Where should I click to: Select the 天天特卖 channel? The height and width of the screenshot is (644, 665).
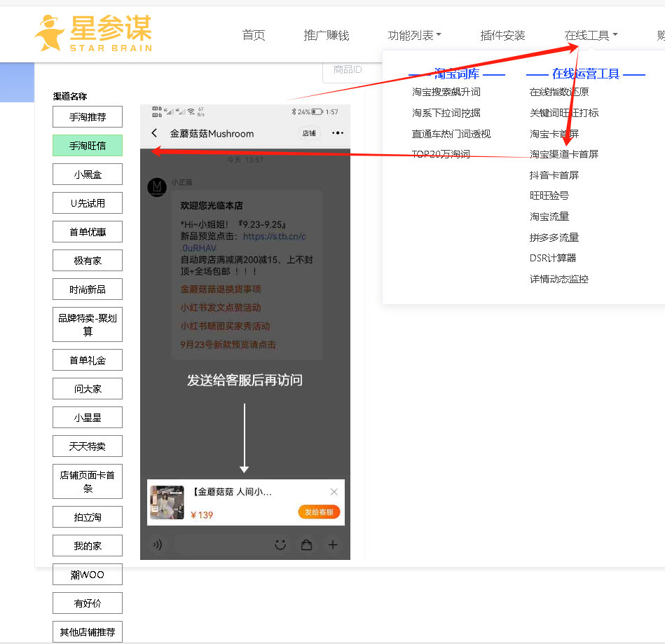tap(88, 446)
